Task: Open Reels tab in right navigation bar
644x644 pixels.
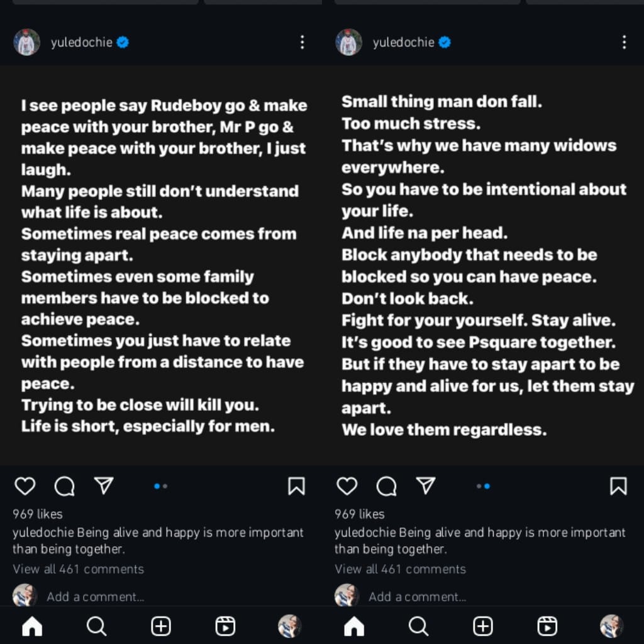Action: tap(547, 626)
